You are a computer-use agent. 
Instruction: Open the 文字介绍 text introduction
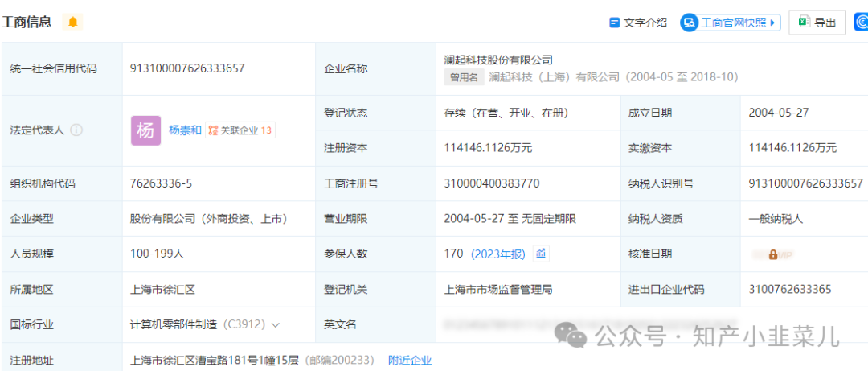pyautogui.click(x=638, y=23)
